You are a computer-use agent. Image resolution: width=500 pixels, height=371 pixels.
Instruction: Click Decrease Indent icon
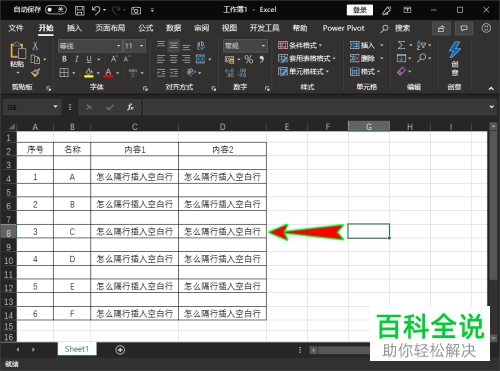(x=161, y=73)
